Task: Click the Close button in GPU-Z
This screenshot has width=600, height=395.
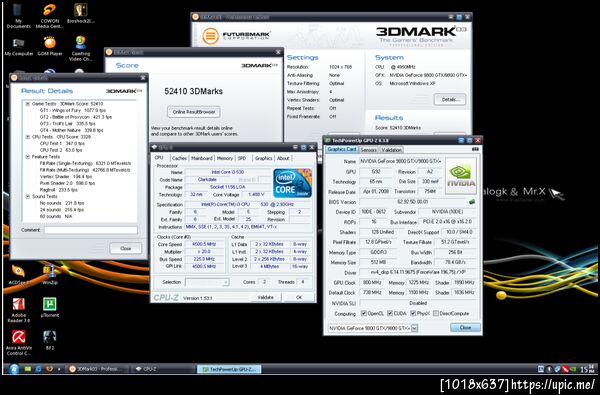Action: (465, 328)
